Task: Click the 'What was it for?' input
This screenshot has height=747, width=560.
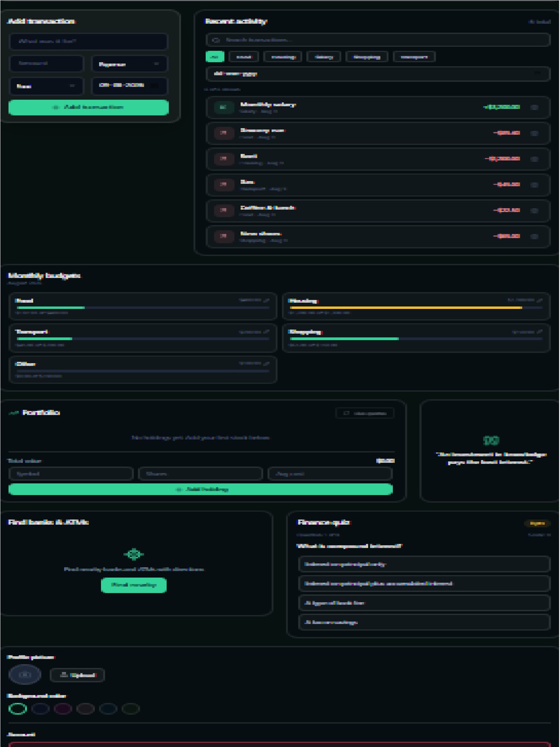Action: click(x=89, y=42)
